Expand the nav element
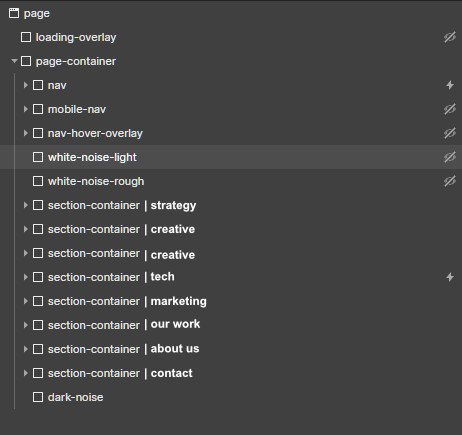The width and height of the screenshot is (462, 435). pyautogui.click(x=26, y=85)
